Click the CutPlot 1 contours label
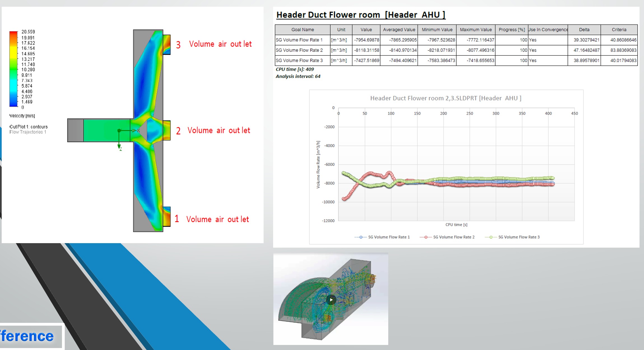644x350 pixels. [28, 127]
